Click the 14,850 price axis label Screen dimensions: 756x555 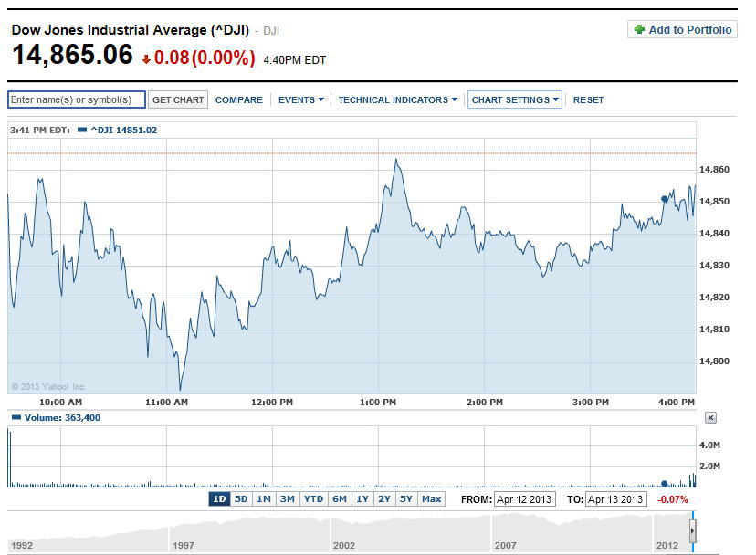pyautogui.click(x=714, y=201)
